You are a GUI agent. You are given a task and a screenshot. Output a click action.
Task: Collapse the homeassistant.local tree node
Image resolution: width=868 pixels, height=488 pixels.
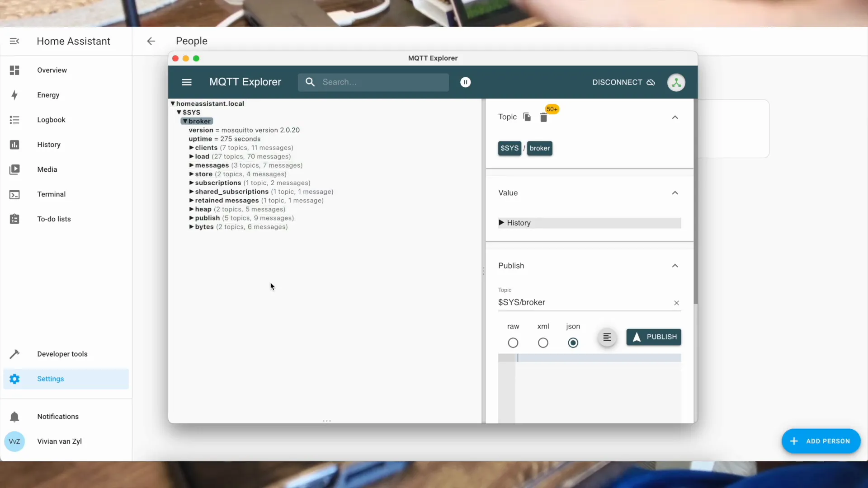tap(173, 103)
